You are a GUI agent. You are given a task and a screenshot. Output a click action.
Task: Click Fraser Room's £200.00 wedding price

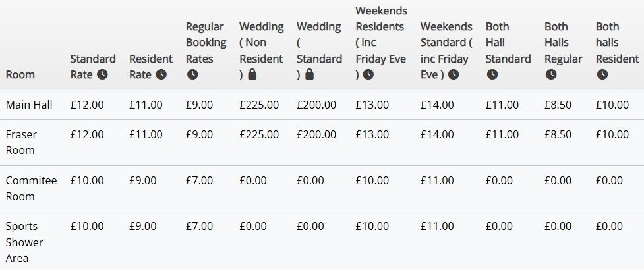[316, 134]
